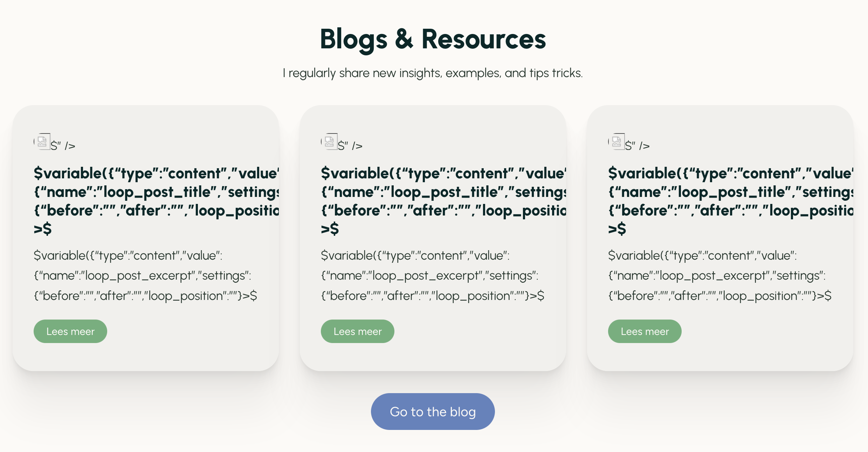This screenshot has height=452, width=868.
Task: Click the '$" />' text in middle card
Action: [350, 146]
